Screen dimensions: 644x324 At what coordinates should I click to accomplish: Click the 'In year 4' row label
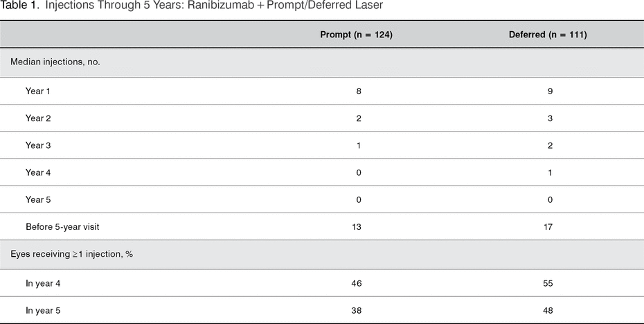tap(43, 282)
